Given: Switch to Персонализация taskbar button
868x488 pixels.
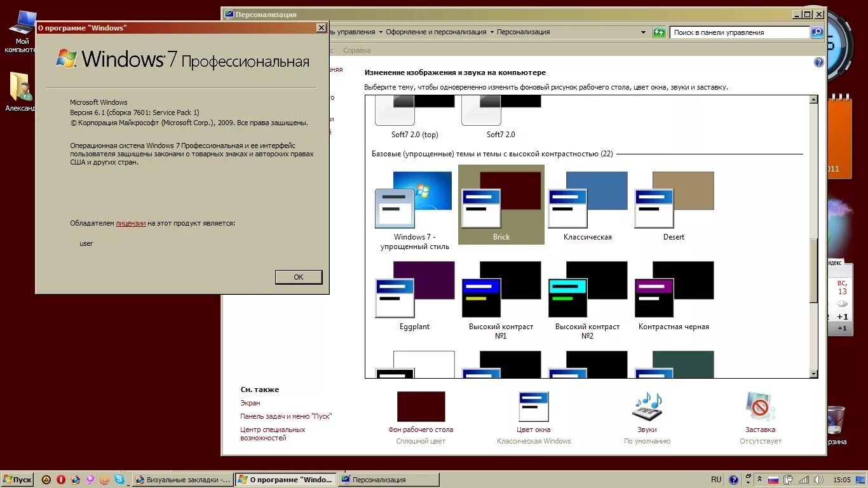Looking at the screenshot, I should pyautogui.click(x=388, y=480).
